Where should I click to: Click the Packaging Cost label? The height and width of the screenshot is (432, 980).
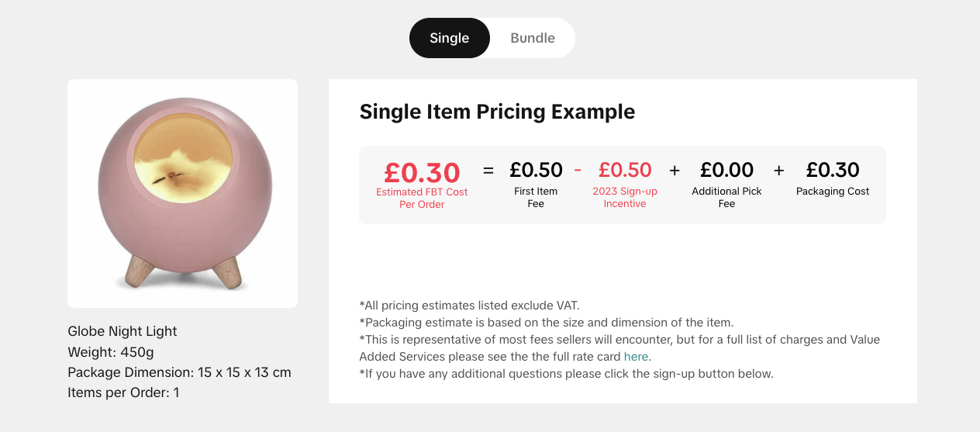point(833,191)
